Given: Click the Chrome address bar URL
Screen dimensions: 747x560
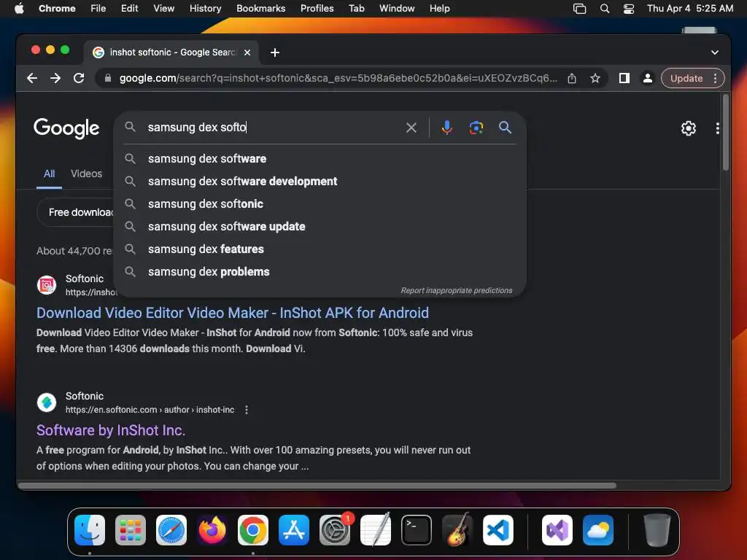Looking at the screenshot, I should click(x=338, y=78).
